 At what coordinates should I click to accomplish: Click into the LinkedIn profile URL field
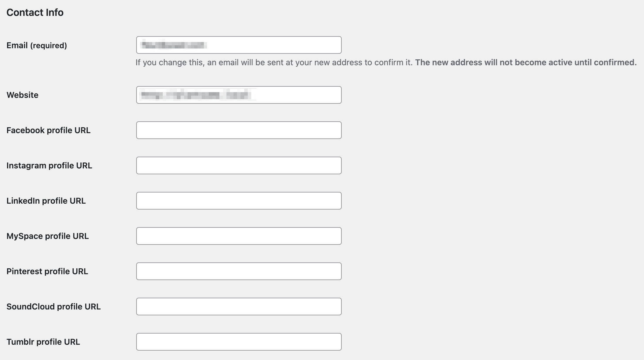pyautogui.click(x=239, y=201)
